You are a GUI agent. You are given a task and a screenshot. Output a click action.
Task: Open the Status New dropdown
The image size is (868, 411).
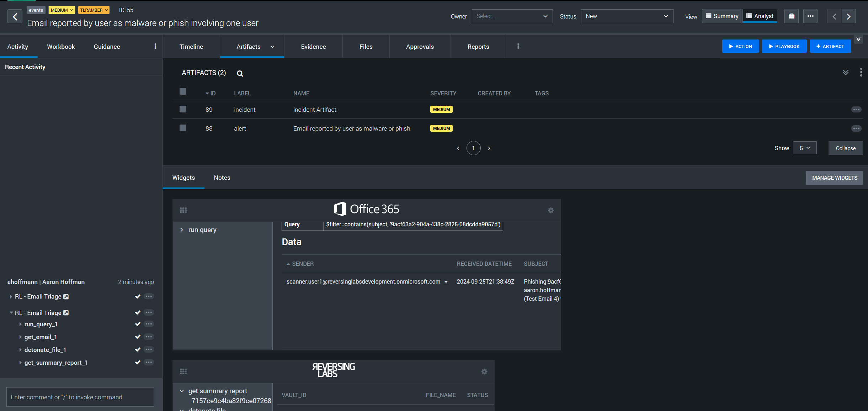click(x=627, y=16)
